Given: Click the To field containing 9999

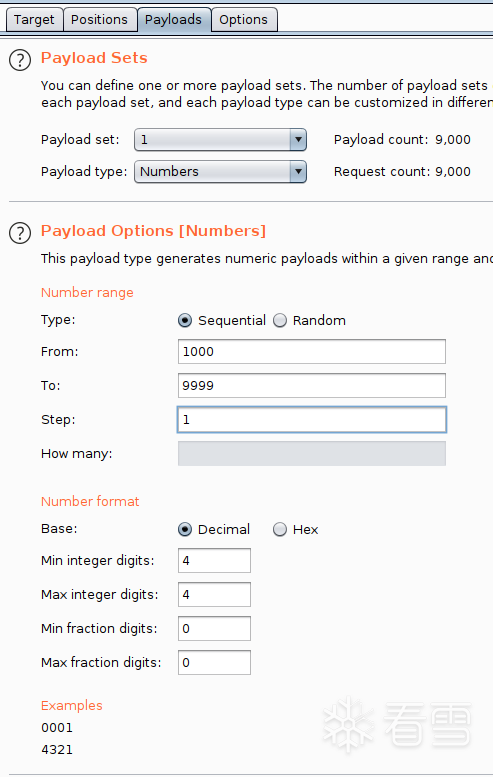Looking at the screenshot, I should point(312,386).
